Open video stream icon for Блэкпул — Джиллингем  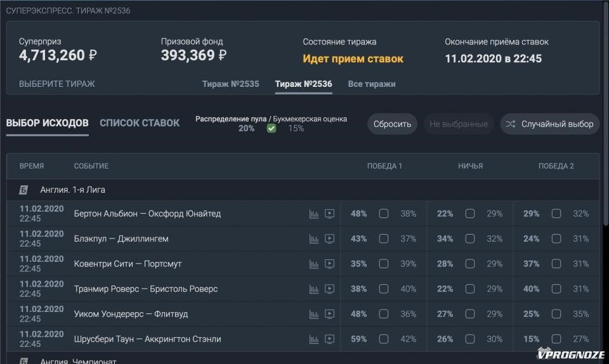329,239
